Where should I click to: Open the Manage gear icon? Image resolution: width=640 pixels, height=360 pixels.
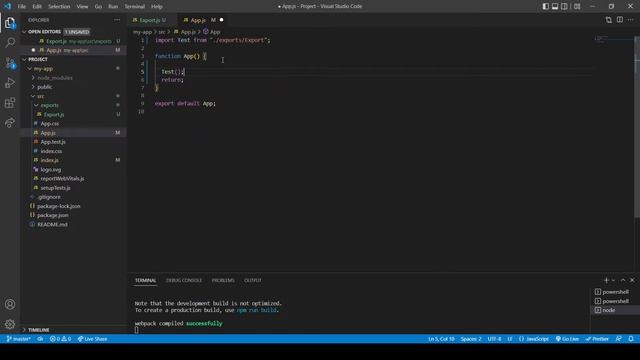tap(10, 324)
